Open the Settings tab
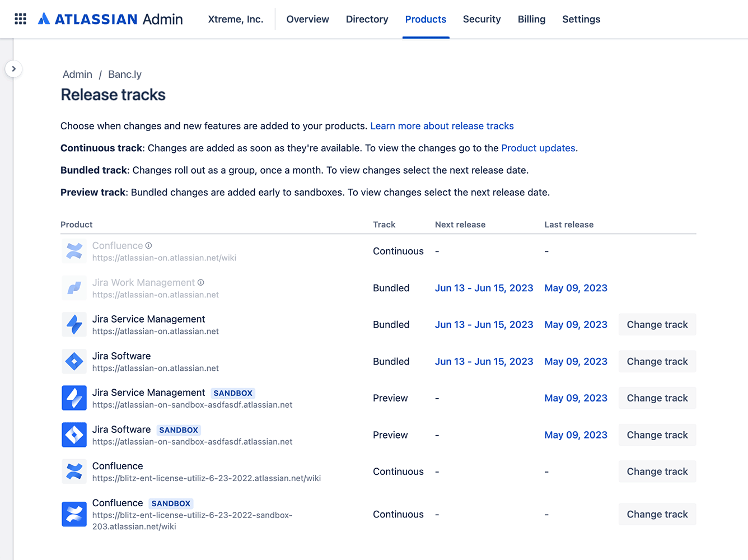 [581, 19]
